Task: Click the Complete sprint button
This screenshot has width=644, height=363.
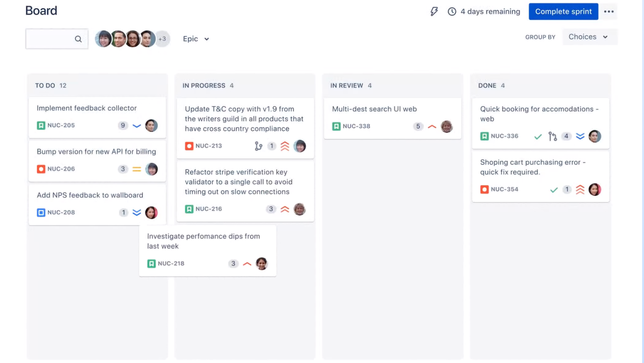Action: click(x=563, y=11)
